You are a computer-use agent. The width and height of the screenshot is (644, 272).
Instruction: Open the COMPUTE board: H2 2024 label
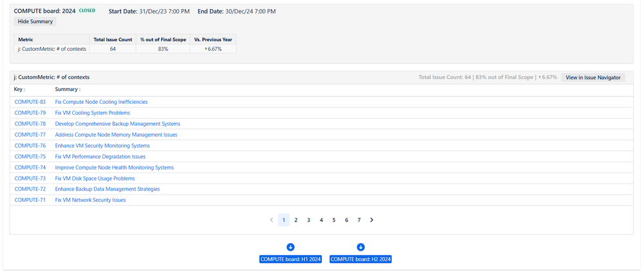tap(360, 259)
